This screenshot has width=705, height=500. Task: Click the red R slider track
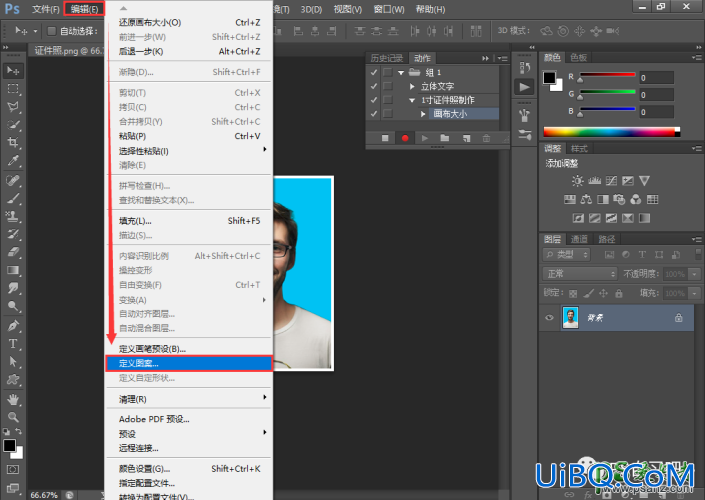607,74
